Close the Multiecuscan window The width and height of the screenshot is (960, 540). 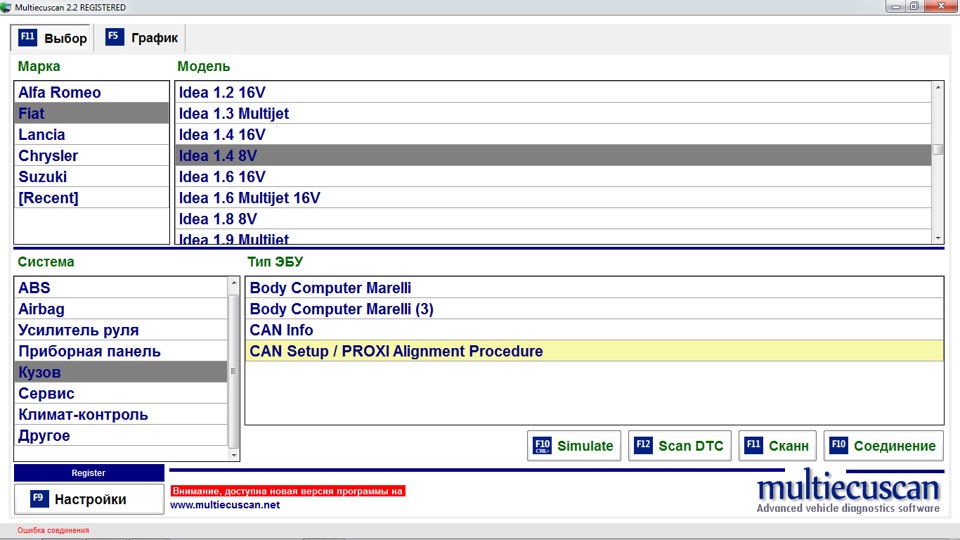click(941, 7)
